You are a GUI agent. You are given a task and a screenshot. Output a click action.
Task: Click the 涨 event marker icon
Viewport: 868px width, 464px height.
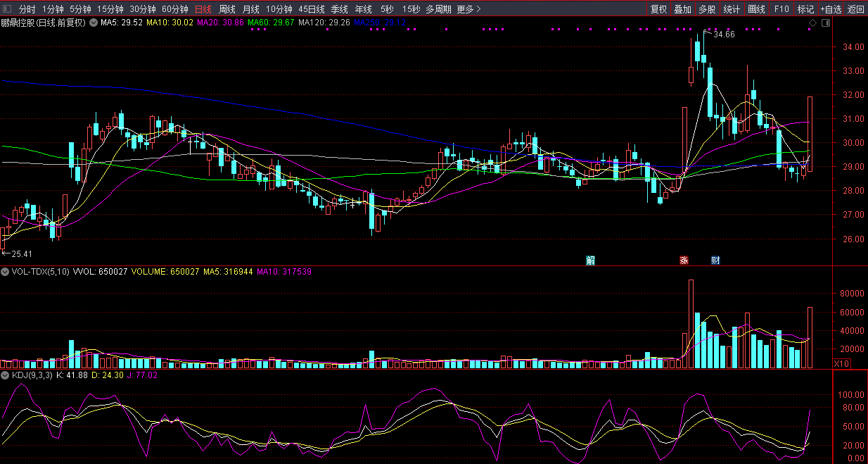pos(683,261)
